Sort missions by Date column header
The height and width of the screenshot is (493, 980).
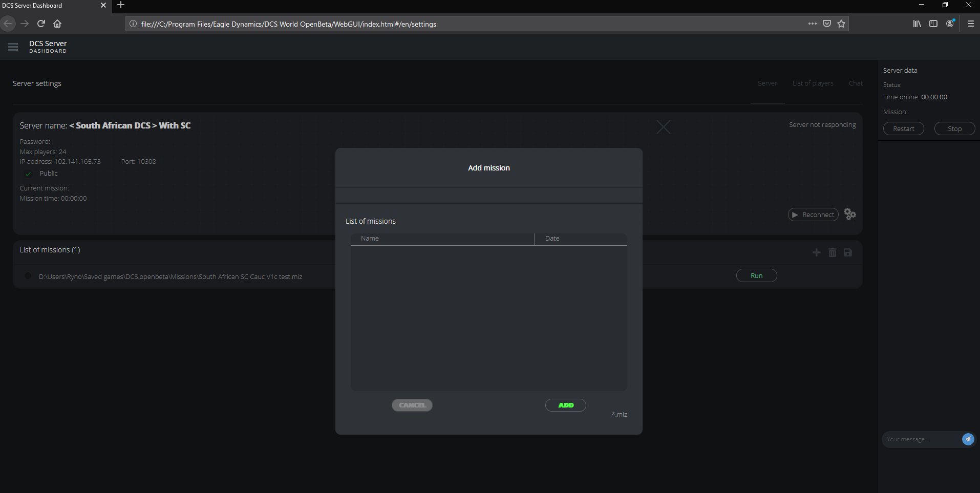tap(581, 239)
